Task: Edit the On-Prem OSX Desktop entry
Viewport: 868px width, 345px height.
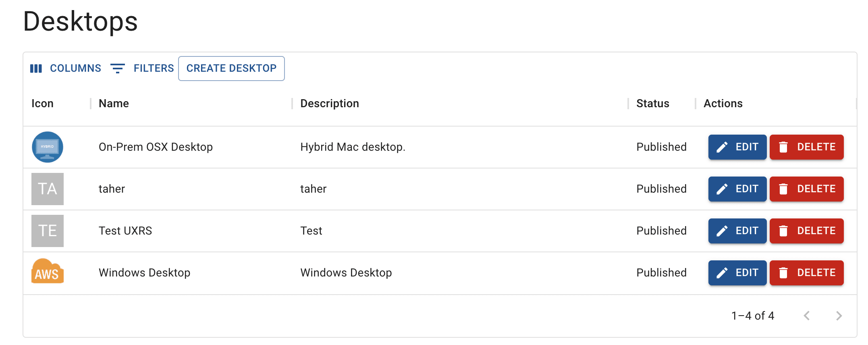Action: coord(737,147)
